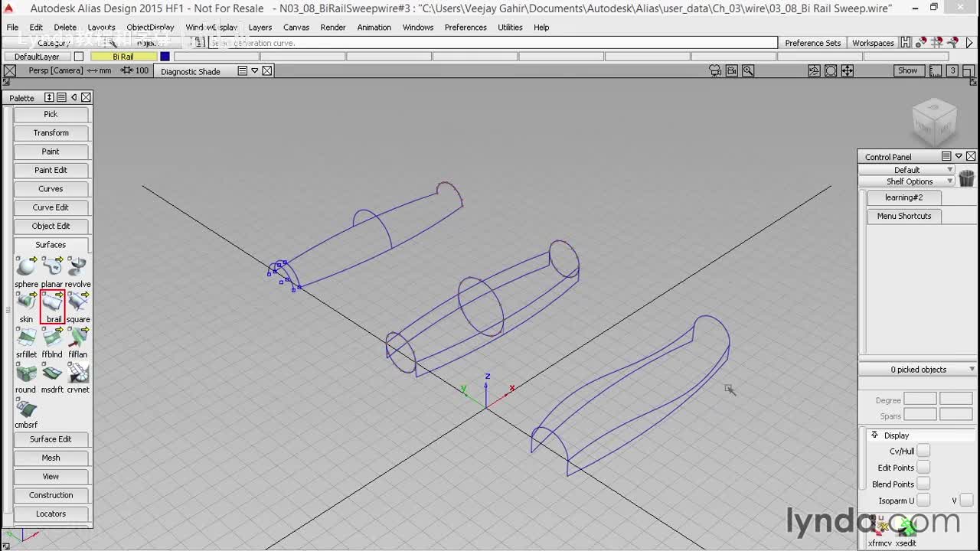Image resolution: width=980 pixels, height=551 pixels.
Task: Open the File menu
Action: (13, 27)
